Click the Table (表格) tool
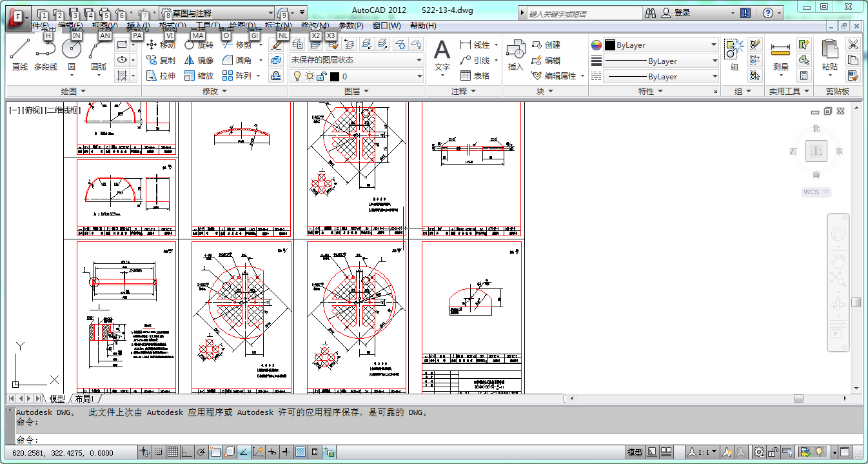 pos(475,76)
